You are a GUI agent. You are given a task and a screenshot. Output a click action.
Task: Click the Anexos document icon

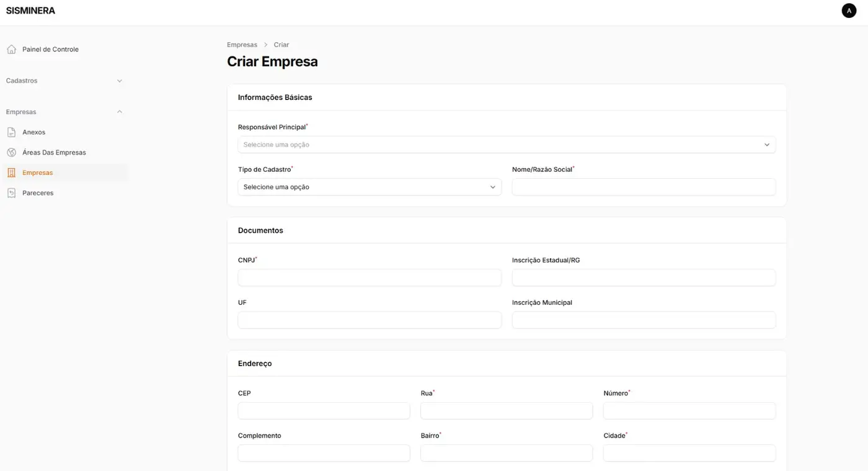coord(11,132)
